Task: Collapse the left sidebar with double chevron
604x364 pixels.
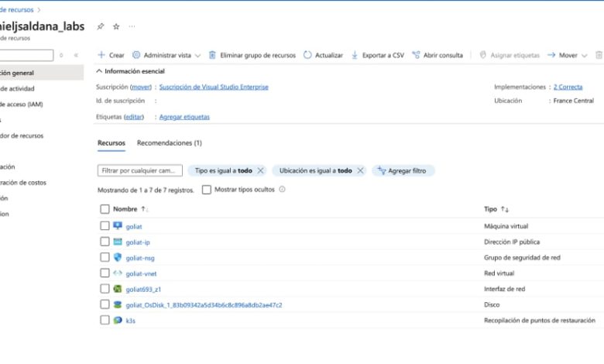Action: point(76,55)
